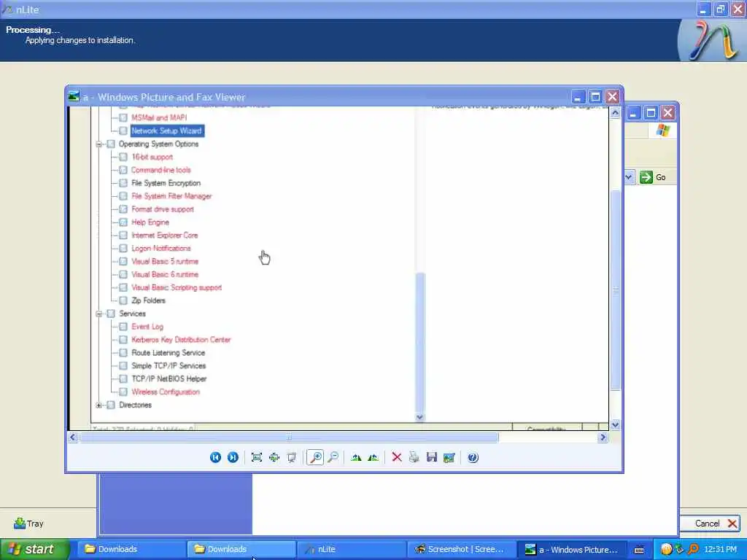The height and width of the screenshot is (560, 747).
Task: Select the Zoom Out magnifier tool
Action: click(x=333, y=458)
